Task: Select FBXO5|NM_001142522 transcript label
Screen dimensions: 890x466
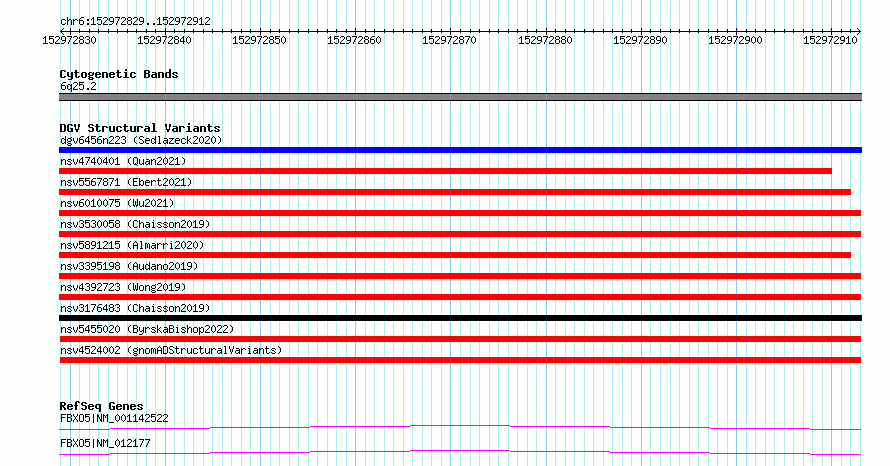Action: point(114,418)
